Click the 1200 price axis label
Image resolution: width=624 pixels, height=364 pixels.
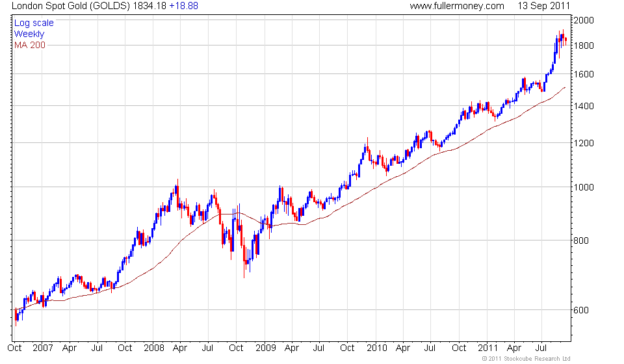point(584,143)
